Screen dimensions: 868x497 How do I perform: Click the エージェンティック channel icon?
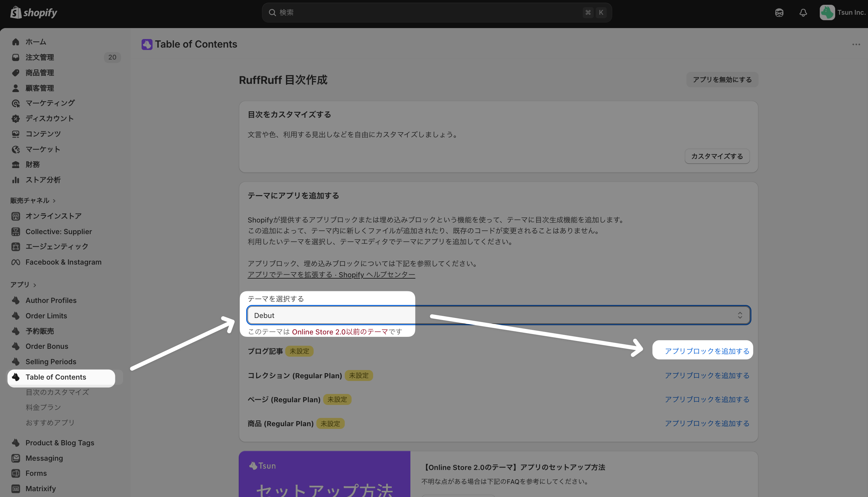click(16, 246)
